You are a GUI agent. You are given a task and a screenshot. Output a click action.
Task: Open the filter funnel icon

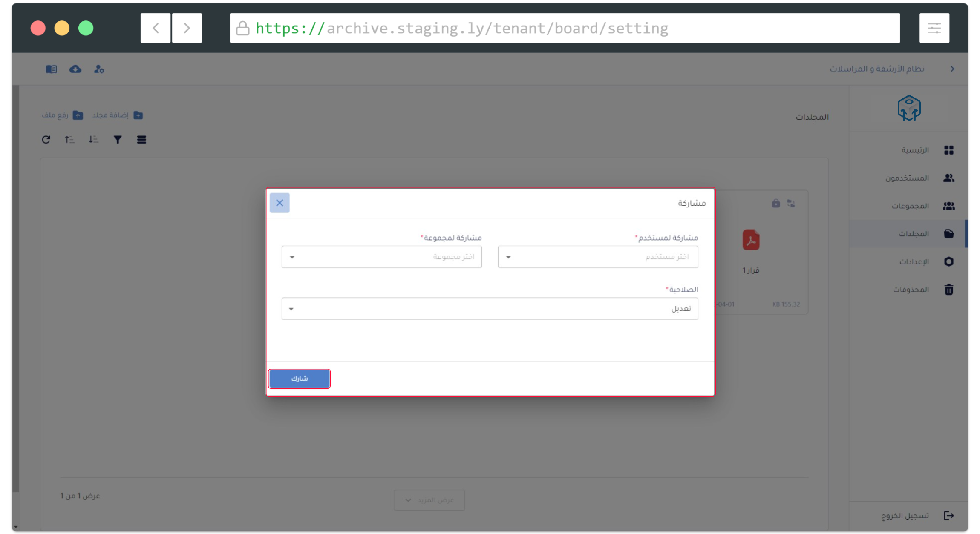pyautogui.click(x=118, y=140)
